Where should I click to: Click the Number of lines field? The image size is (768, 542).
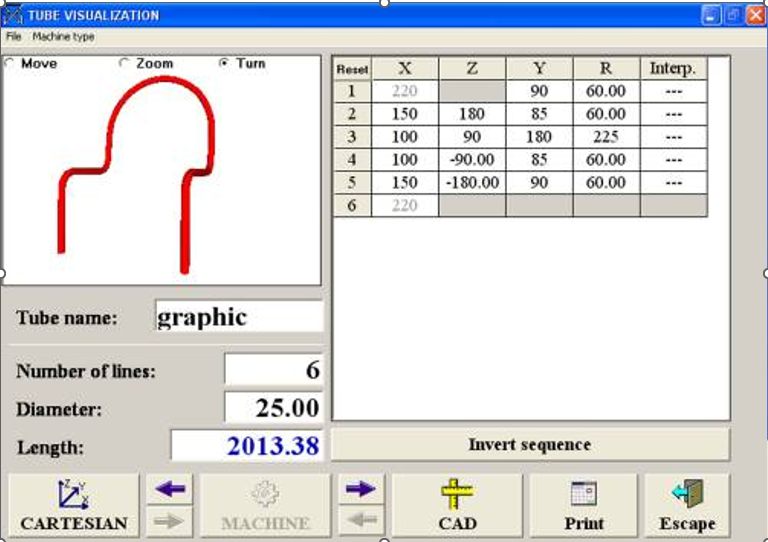point(273,370)
